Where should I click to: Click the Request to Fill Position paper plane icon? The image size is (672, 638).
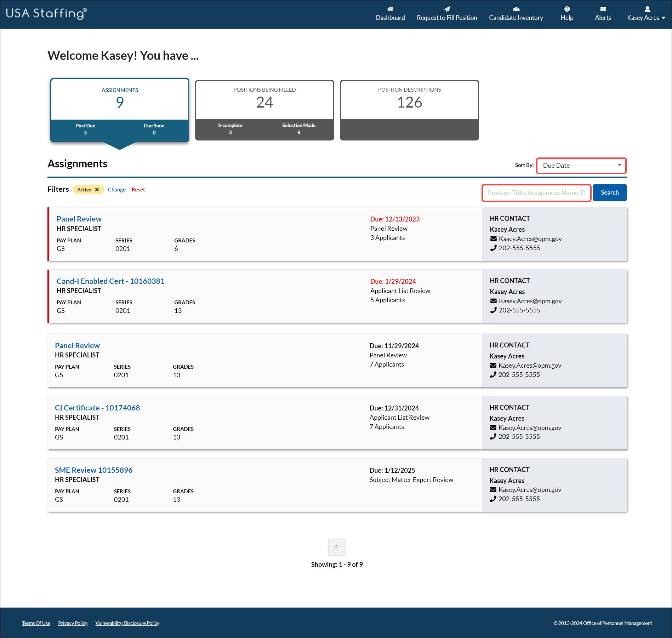[x=446, y=9]
